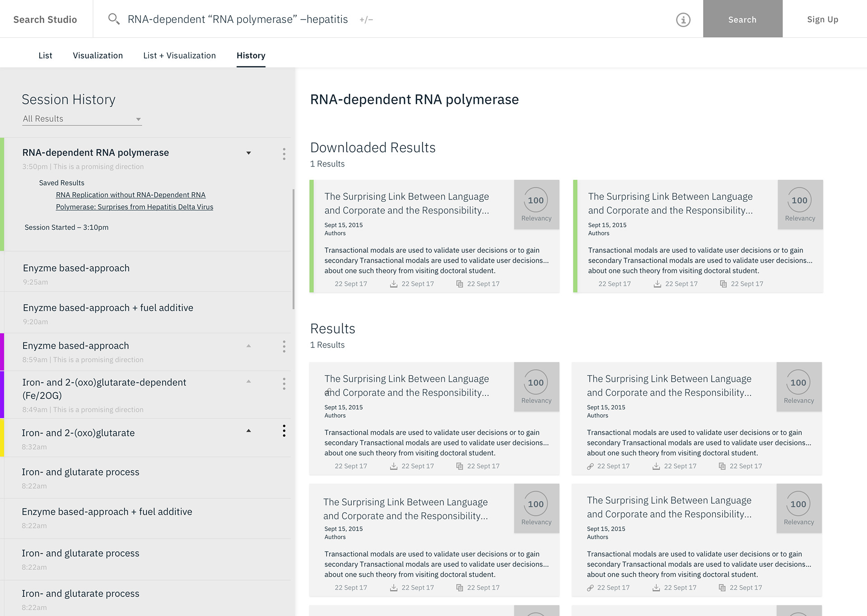Open the info icon next to Search
867x616 pixels.
[x=683, y=20]
